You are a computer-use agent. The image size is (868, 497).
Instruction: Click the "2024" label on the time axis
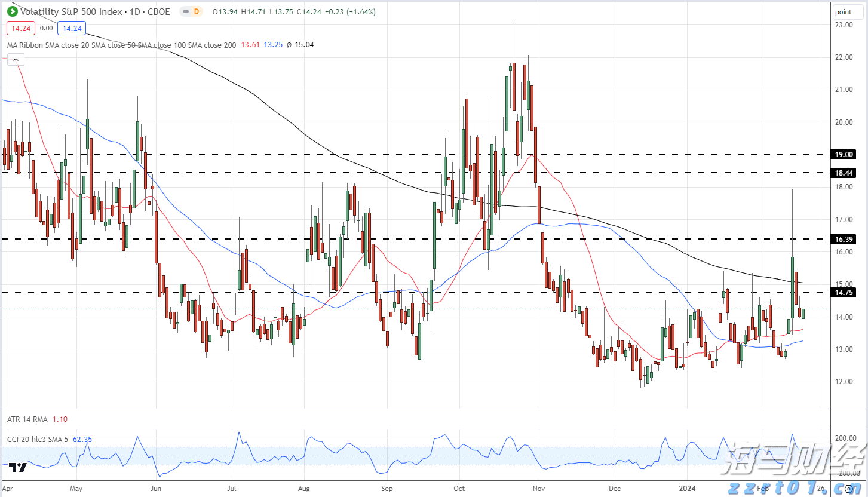[x=688, y=488]
